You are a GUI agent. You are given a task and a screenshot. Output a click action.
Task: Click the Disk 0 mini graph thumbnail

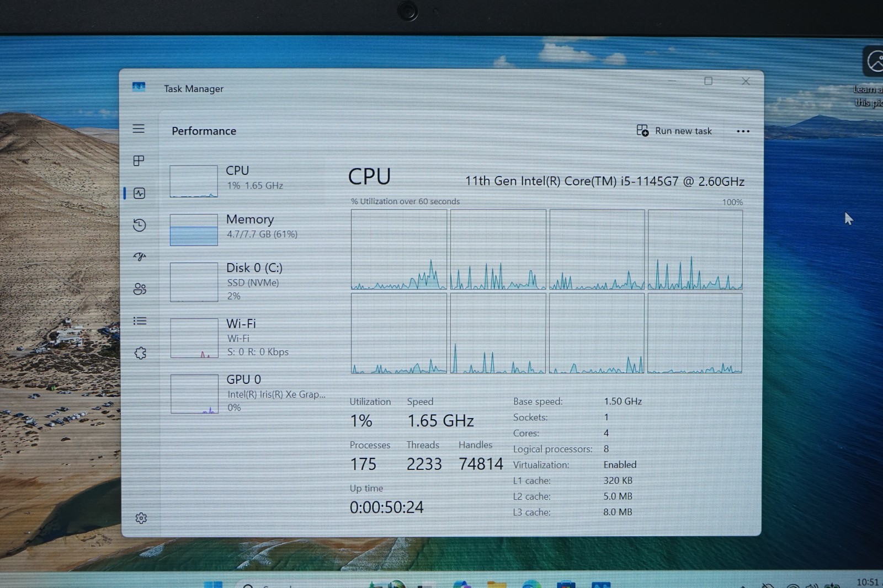[x=194, y=282]
